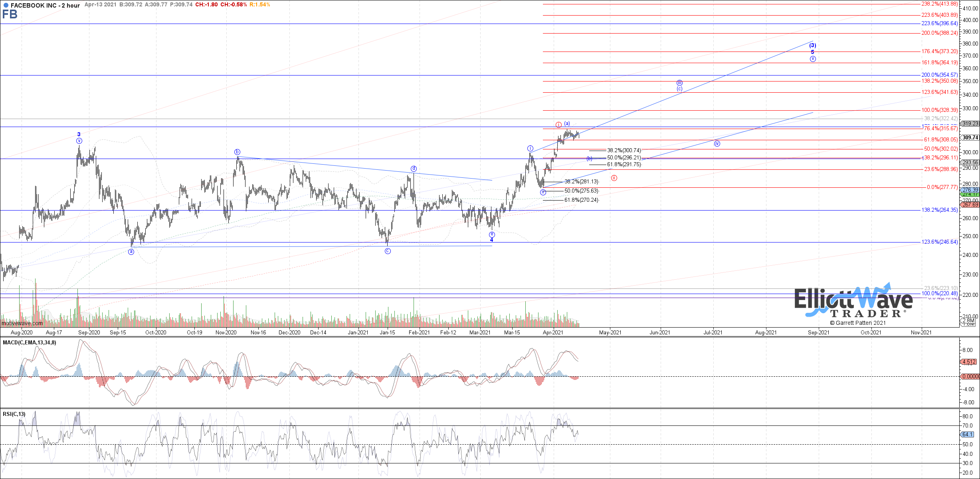
Task: Select the '100.0%(328.39)' Fibonacci label
Action: coord(939,110)
